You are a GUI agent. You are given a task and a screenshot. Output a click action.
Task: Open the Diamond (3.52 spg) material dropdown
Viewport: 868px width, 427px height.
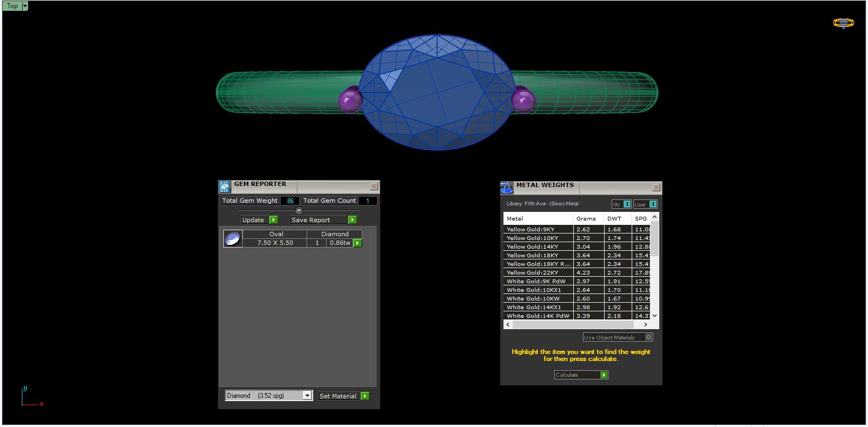(307, 396)
